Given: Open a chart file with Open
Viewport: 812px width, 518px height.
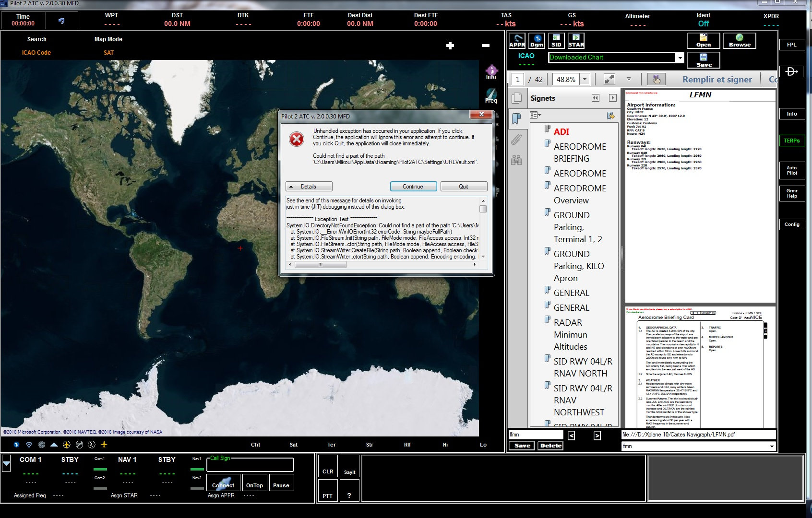Looking at the screenshot, I should [704, 41].
